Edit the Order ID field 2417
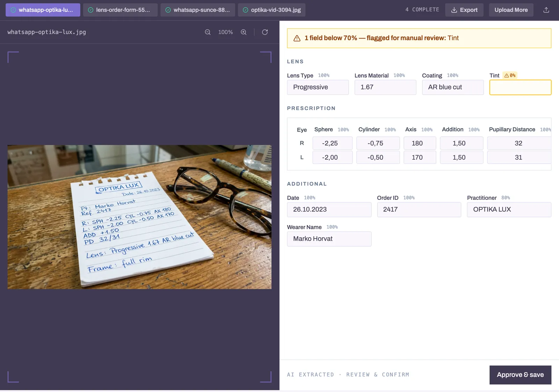Screen dimensions: 559x392 [419, 210]
